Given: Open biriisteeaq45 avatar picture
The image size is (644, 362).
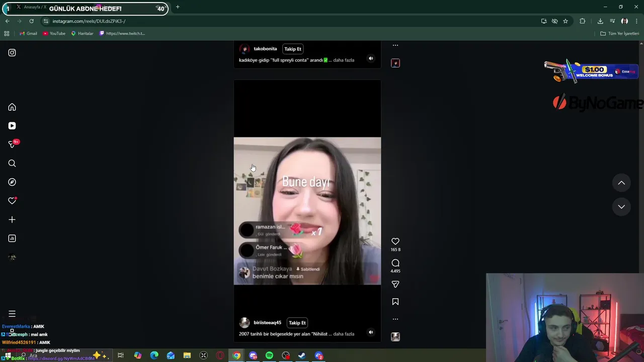Looking at the screenshot, I should click(x=245, y=323).
